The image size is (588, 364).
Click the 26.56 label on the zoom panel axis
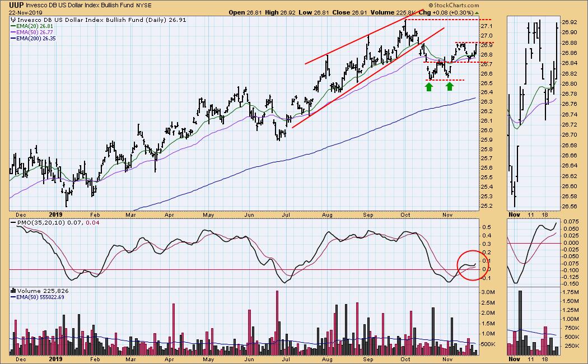click(x=571, y=207)
